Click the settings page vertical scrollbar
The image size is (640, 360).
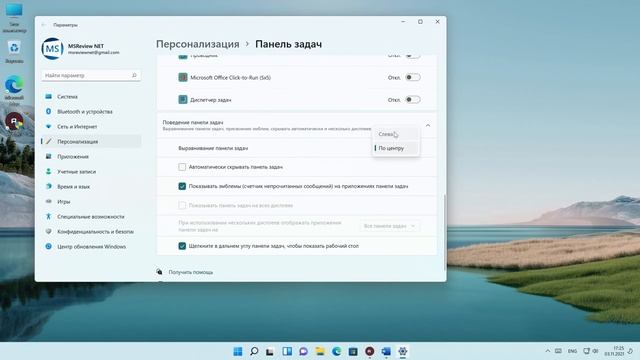tap(444, 232)
